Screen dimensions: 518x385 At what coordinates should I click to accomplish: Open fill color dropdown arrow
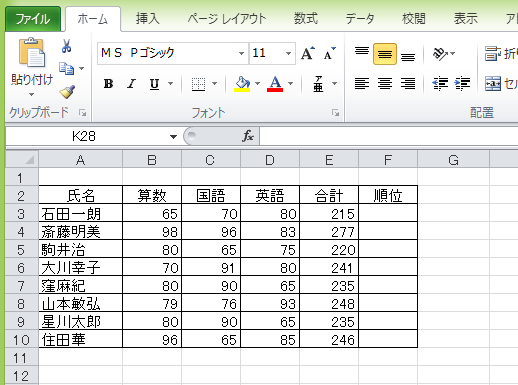pyautogui.click(x=257, y=83)
